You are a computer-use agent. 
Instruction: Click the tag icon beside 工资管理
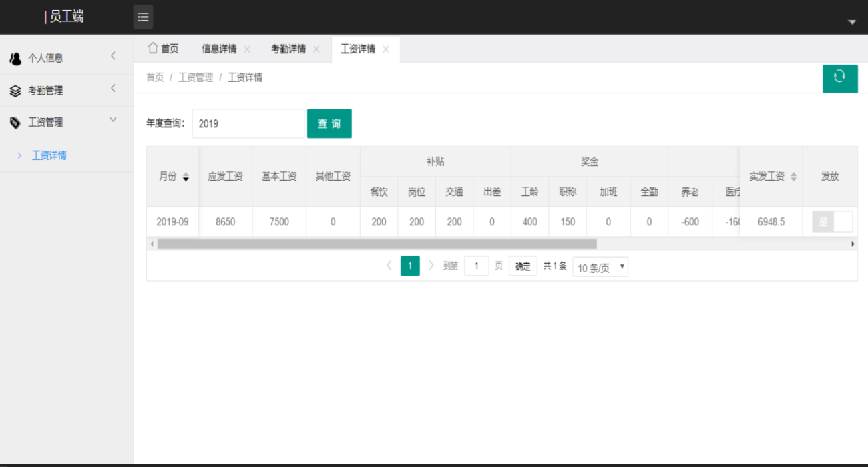(x=15, y=122)
